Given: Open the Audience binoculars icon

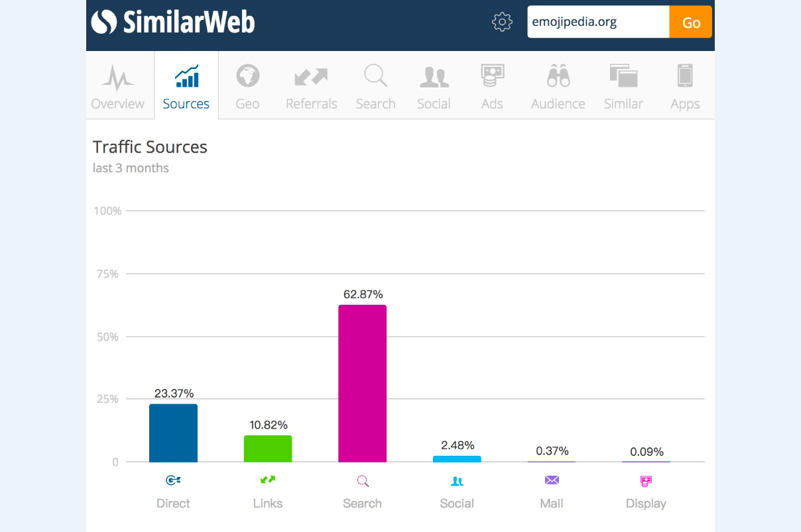Looking at the screenshot, I should (x=558, y=76).
